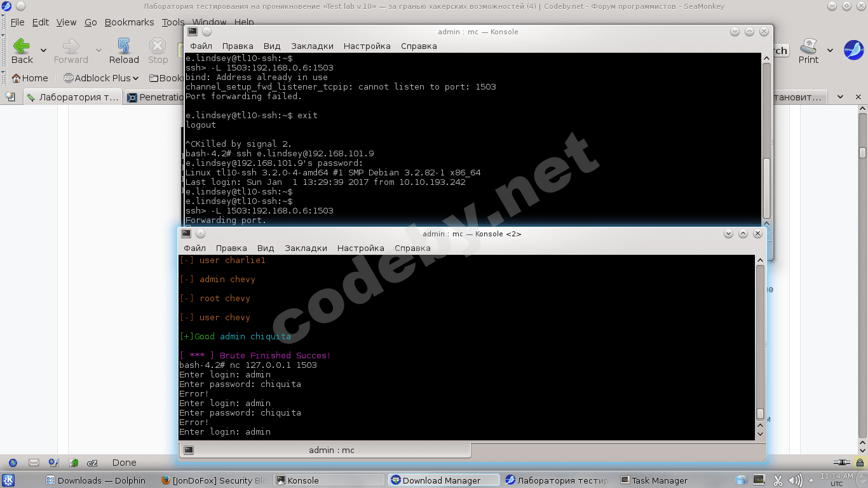Click the Konsole <2> vertical scrollbar handle
This screenshot has width=868, height=488.
[x=760, y=414]
